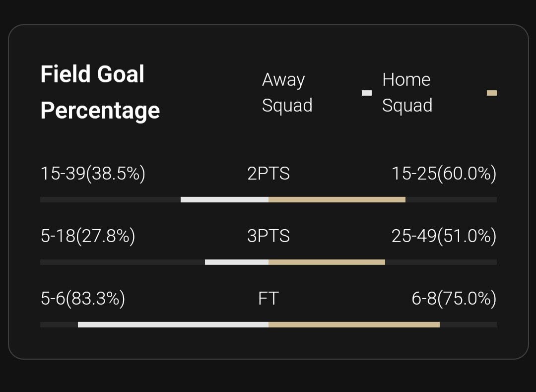Select the Away Squad legend label

coord(287,93)
